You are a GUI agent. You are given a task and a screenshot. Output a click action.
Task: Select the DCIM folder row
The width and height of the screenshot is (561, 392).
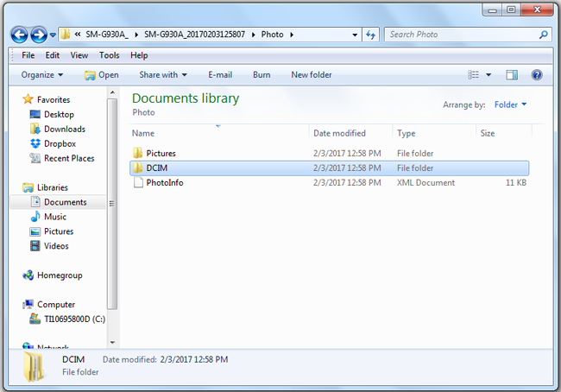330,168
